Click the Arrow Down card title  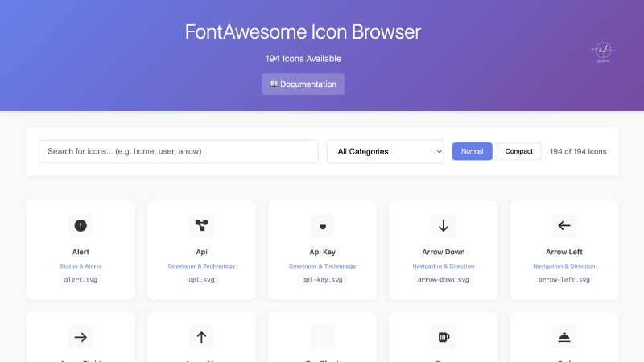pos(444,252)
